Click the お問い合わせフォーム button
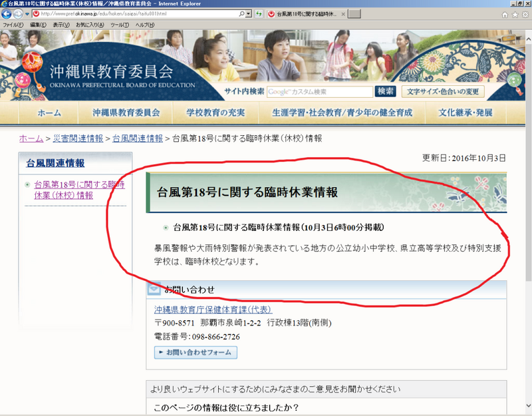 point(195,352)
